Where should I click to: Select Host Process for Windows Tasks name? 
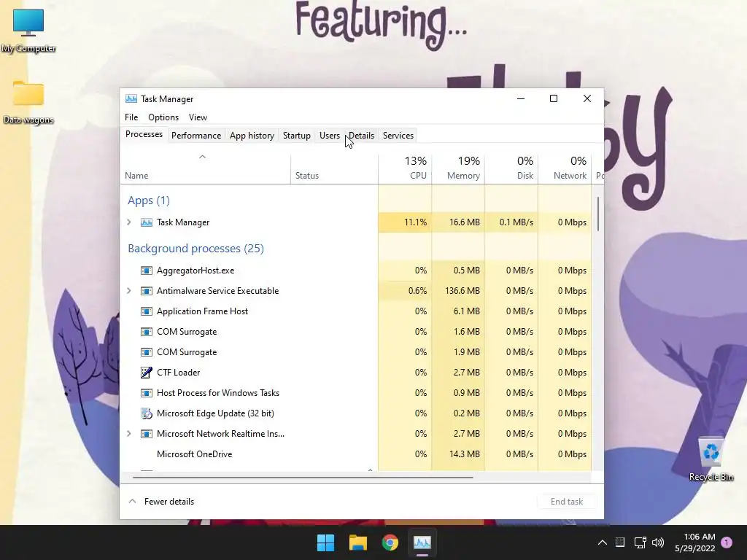coord(217,393)
